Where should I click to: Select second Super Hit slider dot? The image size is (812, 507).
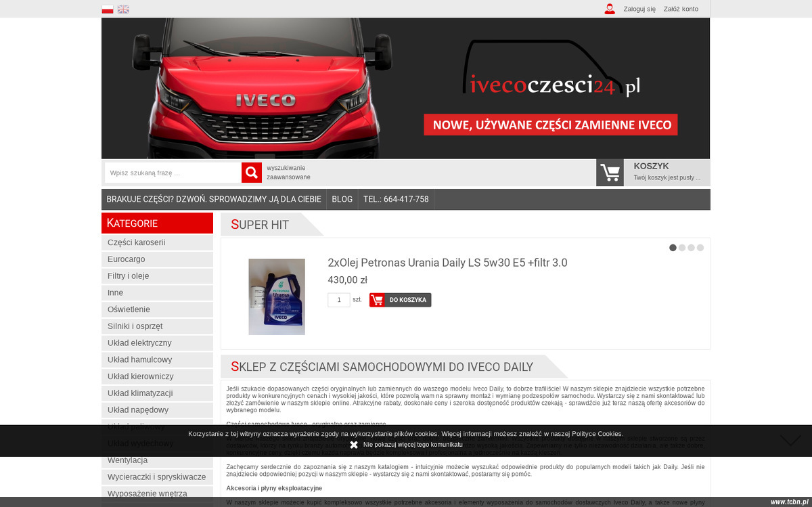682,248
